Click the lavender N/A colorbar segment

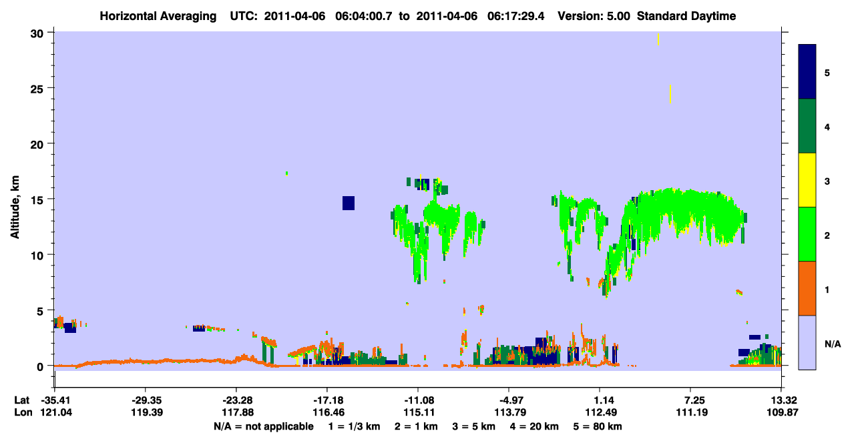(x=807, y=342)
